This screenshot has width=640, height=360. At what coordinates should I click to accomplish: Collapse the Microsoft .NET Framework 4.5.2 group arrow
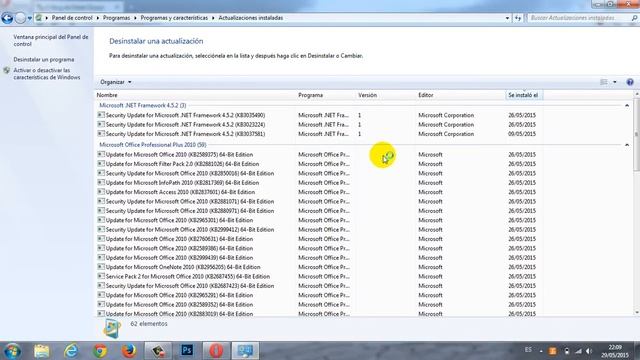click(627, 105)
